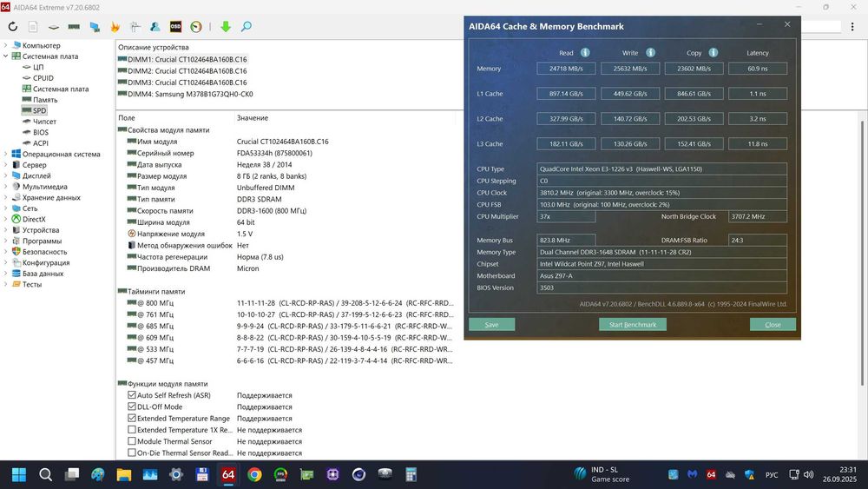Expand the Сеть tree node
The height and width of the screenshot is (489, 868).
[x=5, y=208]
